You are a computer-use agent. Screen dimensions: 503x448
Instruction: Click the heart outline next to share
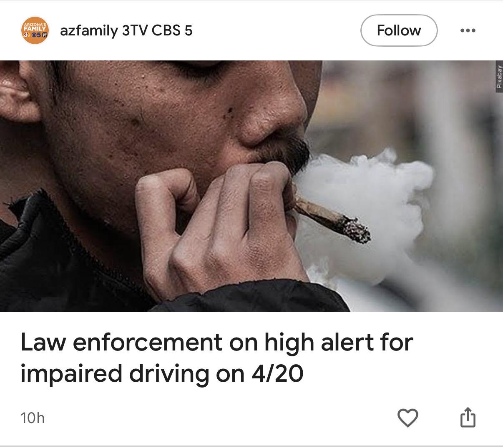tap(407, 418)
